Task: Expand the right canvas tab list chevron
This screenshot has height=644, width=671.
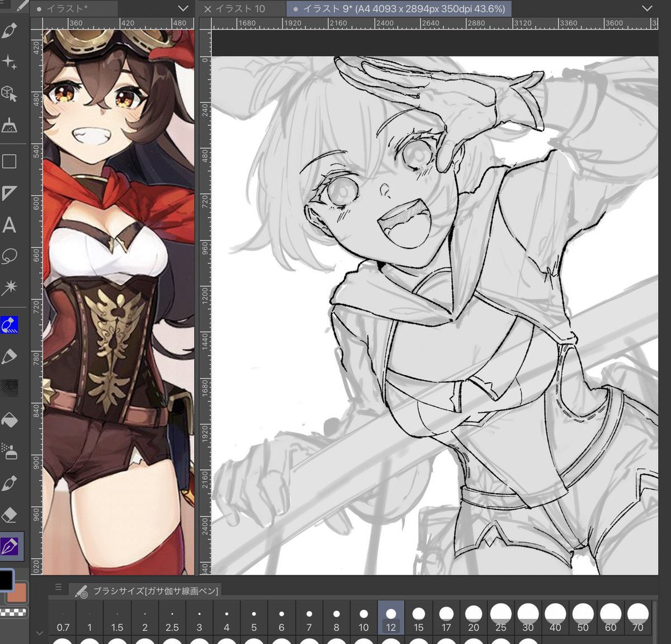Action: (x=647, y=8)
